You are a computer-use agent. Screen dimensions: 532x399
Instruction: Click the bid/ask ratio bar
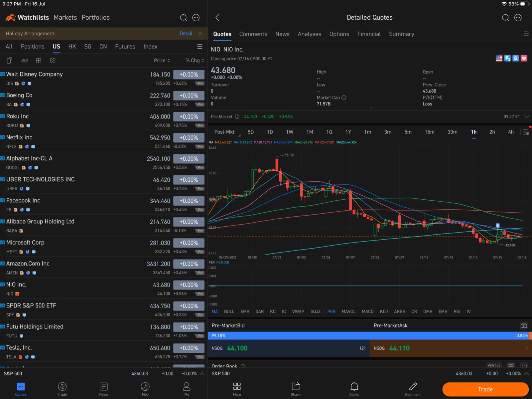[370, 335]
